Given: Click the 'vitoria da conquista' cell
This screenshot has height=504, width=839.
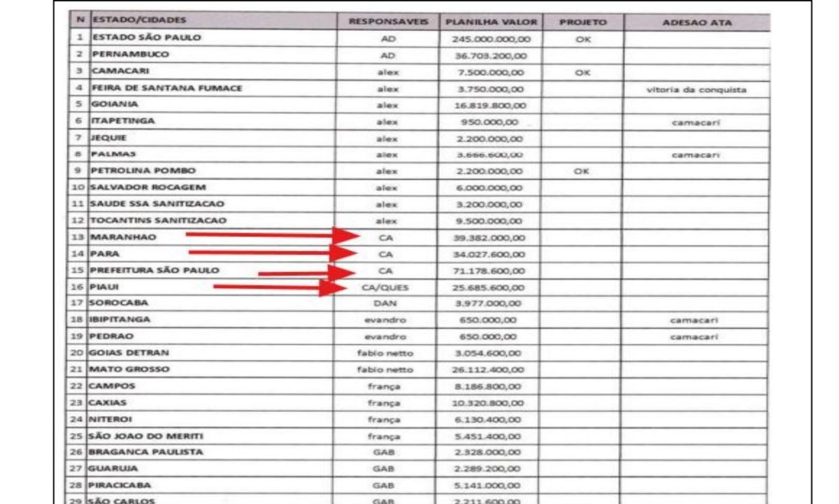Looking at the screenshot, I should pyautogui.click(x=696, y=89).
